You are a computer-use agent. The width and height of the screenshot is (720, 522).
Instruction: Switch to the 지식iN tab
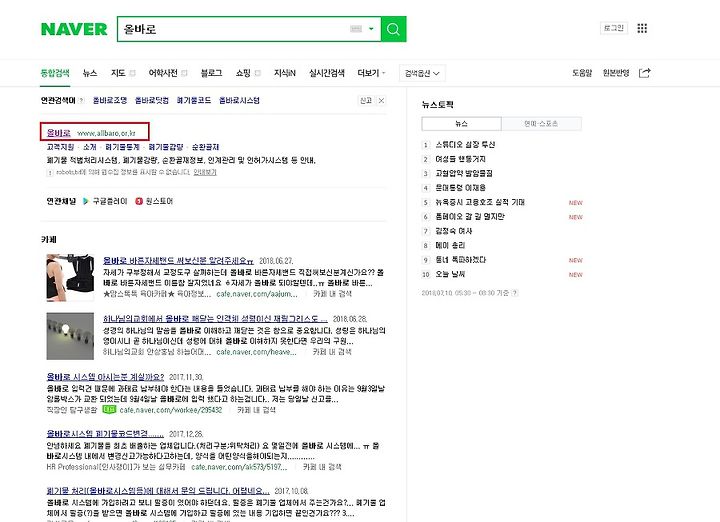coord(285,73)
